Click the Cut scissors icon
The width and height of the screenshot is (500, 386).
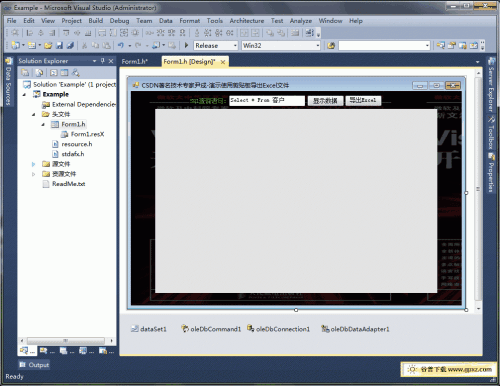(84, 45)
